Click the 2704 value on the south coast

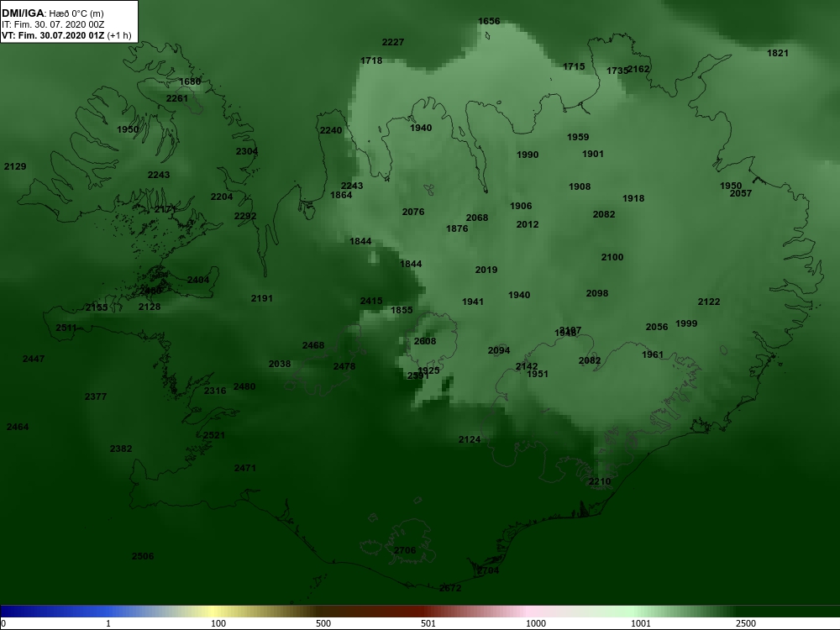tap(487, 571)
